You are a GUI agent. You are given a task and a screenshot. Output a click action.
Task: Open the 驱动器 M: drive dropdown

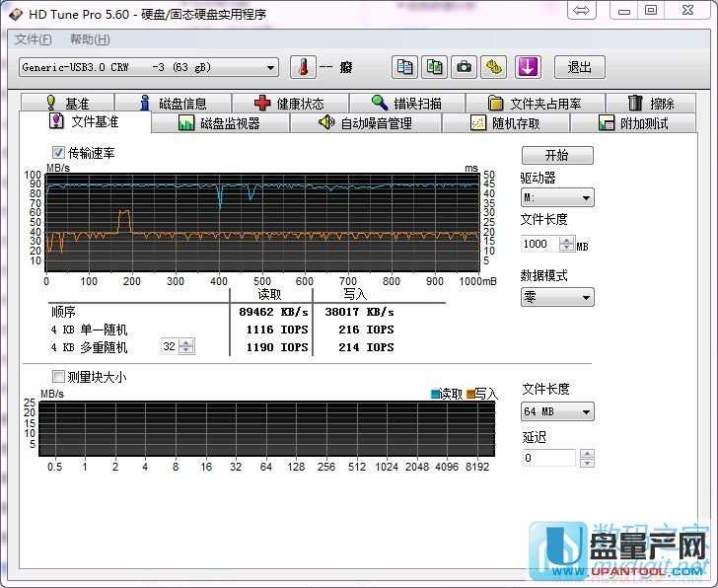click(557, 198)
